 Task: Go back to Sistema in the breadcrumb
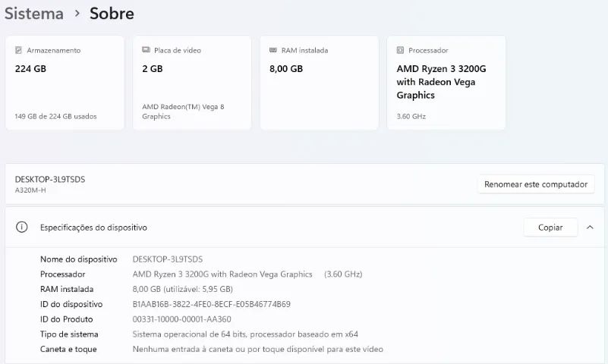(33, 13)
